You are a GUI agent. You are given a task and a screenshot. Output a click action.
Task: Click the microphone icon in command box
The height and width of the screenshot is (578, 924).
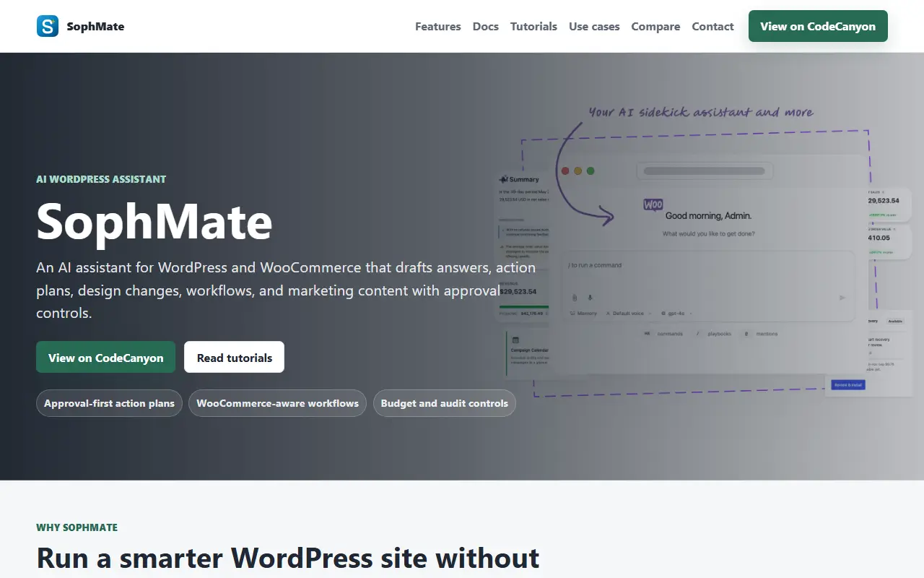coord(590,298)
